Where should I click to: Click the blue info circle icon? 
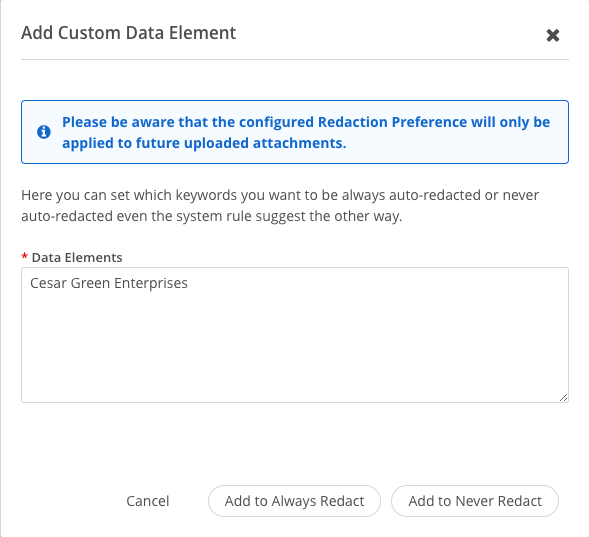coord(44,132)
